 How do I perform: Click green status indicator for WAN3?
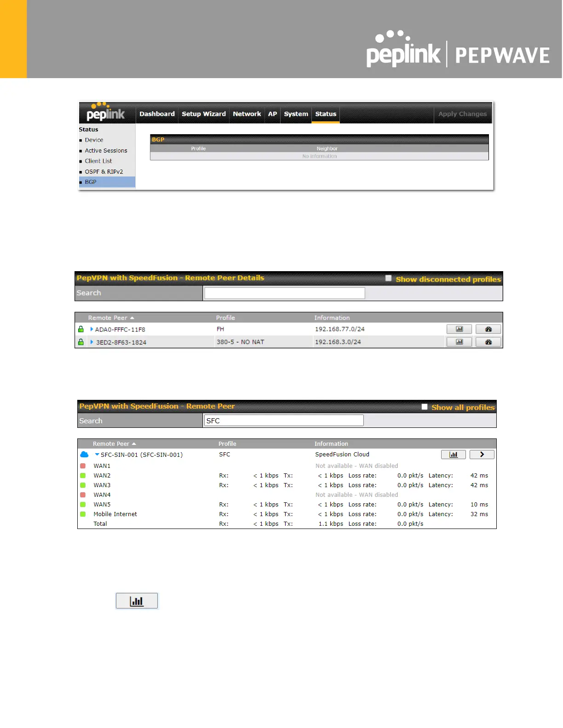[83, 485]
